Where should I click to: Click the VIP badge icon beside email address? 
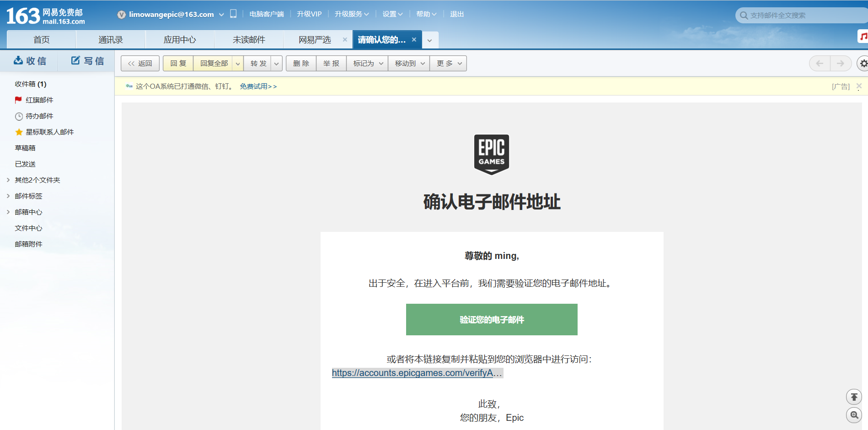121,15
